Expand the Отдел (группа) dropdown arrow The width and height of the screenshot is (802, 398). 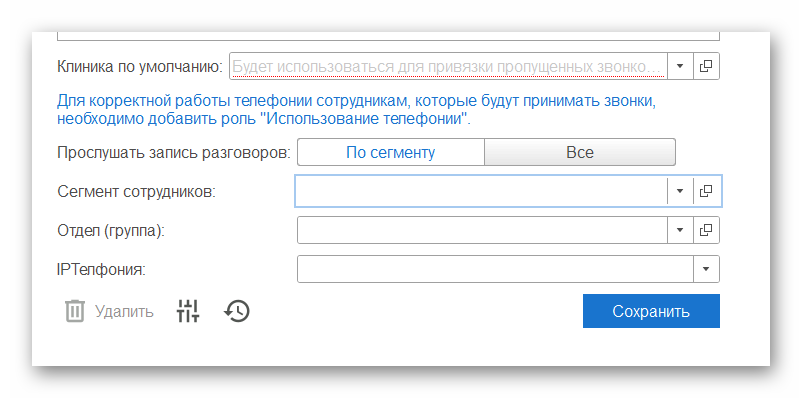point(680,230)
